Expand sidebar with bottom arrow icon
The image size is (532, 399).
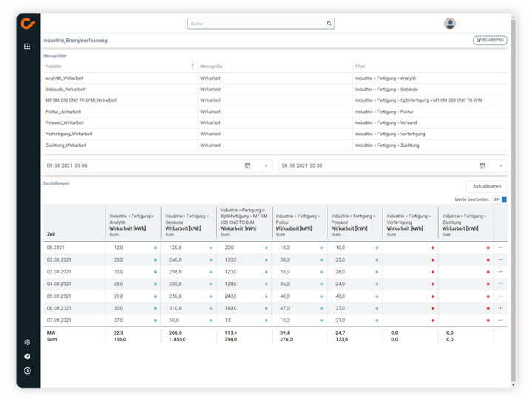pyautogui.click(x=27, y=370)
